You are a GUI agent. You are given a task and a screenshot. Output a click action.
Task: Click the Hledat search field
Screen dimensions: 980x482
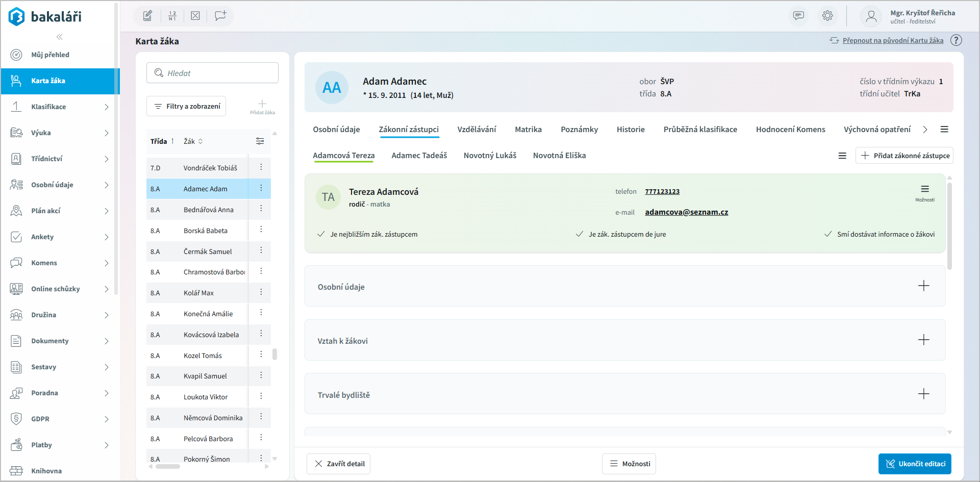point(213,73)
